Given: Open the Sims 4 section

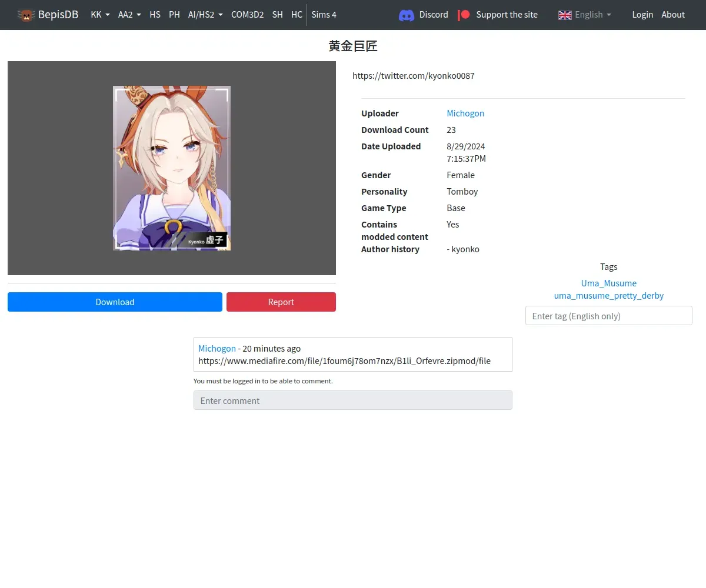Looking at the screenshot, I should 324,15.
